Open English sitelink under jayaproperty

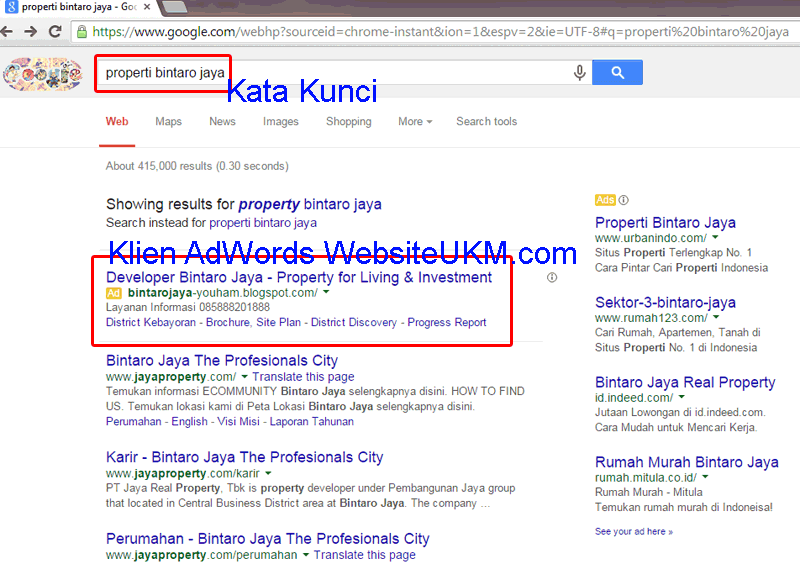(189, 422)
